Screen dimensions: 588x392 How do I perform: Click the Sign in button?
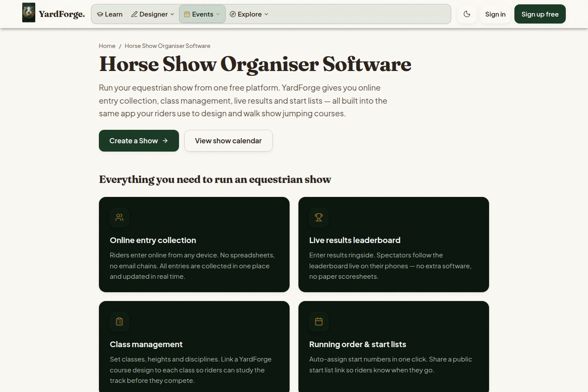tap(495, 14)
